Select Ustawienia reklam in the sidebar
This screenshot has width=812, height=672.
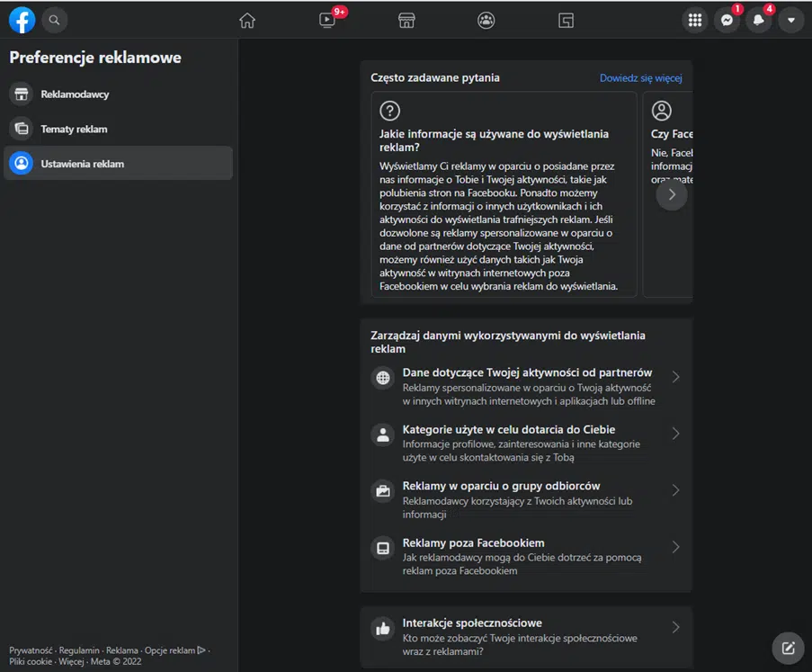point(118,163)
